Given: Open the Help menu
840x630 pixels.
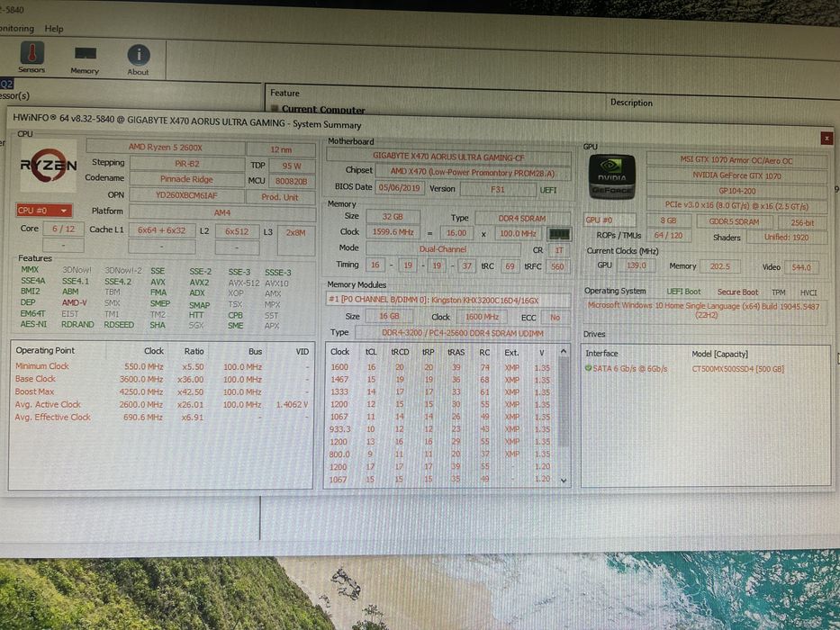Looking at the screenshot, I should click(x=54, y=29).
